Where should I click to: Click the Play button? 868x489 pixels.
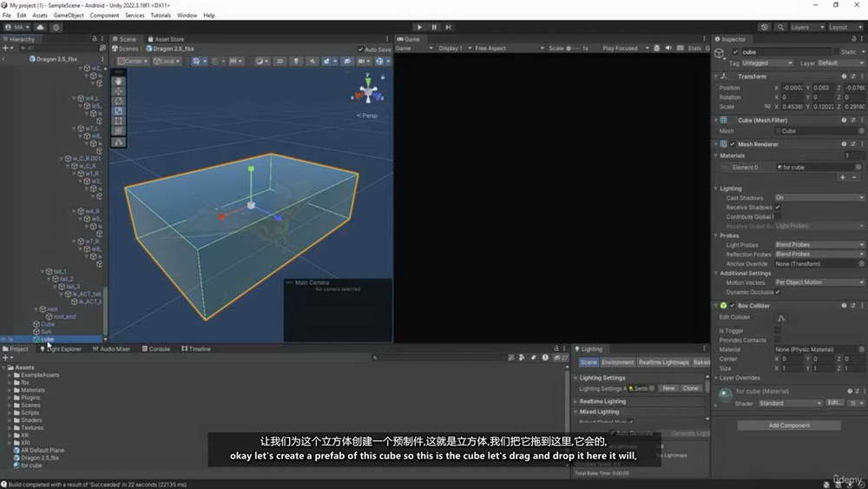tap(419, 27)
